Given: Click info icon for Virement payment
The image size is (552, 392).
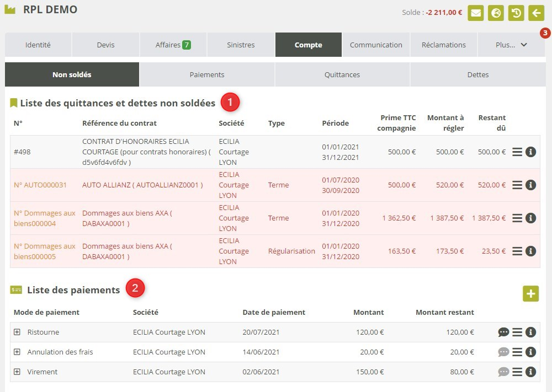Looking at the screenshot, I should [x=531, y=372].
